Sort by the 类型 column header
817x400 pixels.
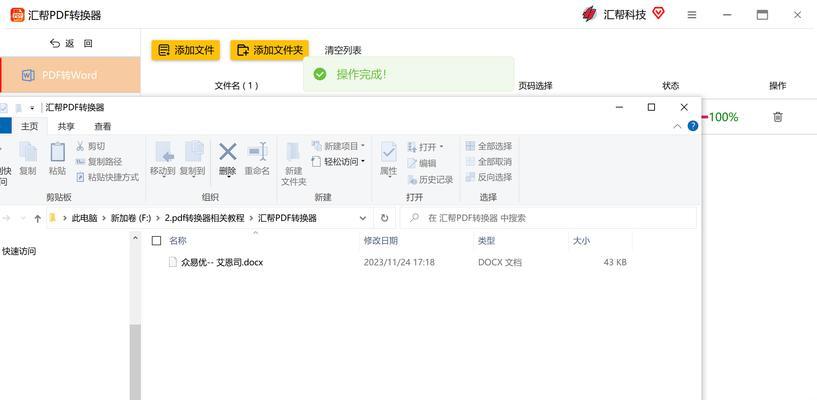pyautogui.click(x=487, y=241)
